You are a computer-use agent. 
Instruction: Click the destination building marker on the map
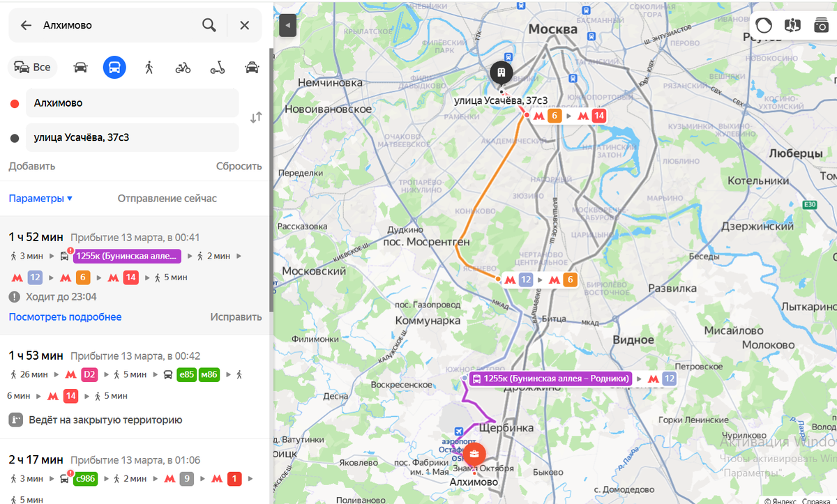coord(502,72)
